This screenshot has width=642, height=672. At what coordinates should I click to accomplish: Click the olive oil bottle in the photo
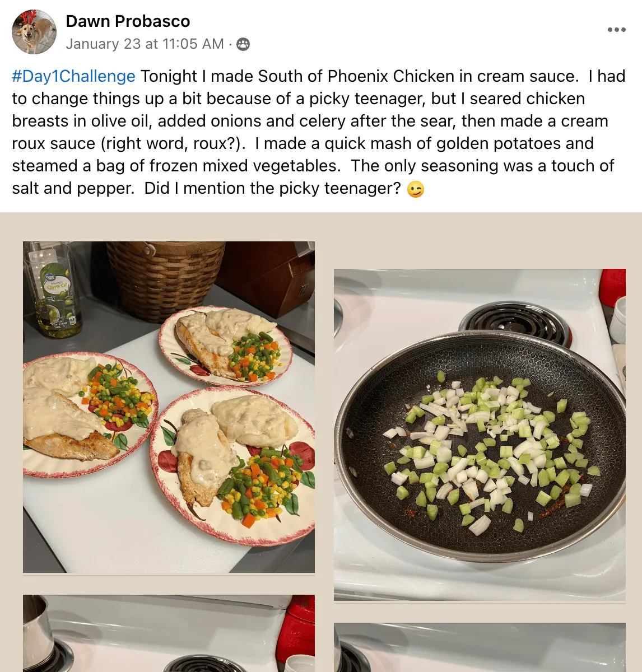(x=53, y=290)
